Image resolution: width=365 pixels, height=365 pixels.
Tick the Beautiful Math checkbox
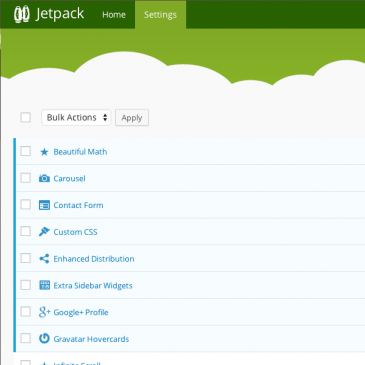coord(26,151)
